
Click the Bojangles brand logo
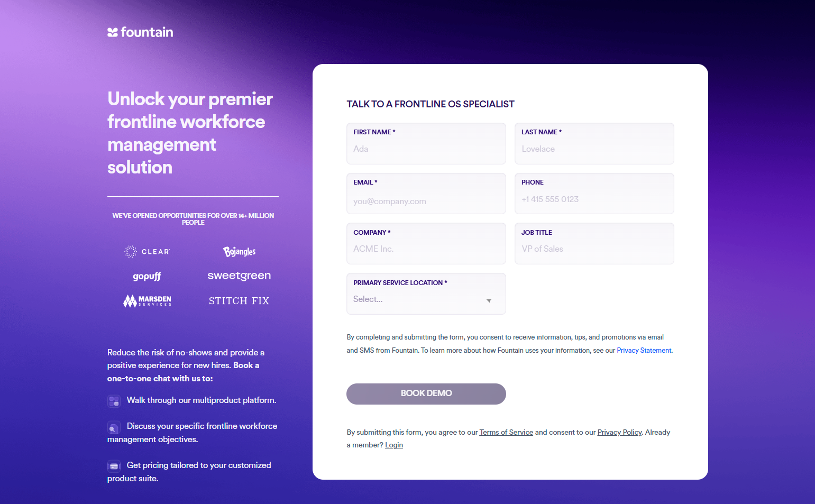[239, 252]
